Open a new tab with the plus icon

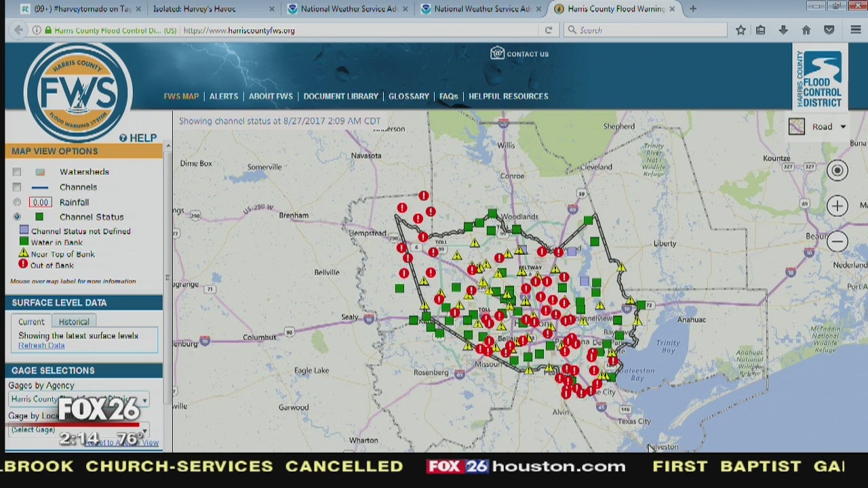[x=693, y=9]
